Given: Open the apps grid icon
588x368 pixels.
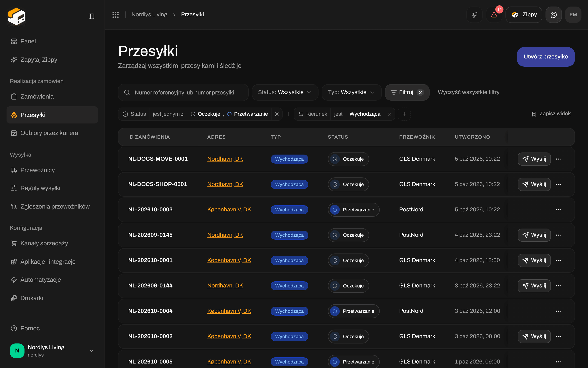Looking at the screenshot, I should [115, 15].
